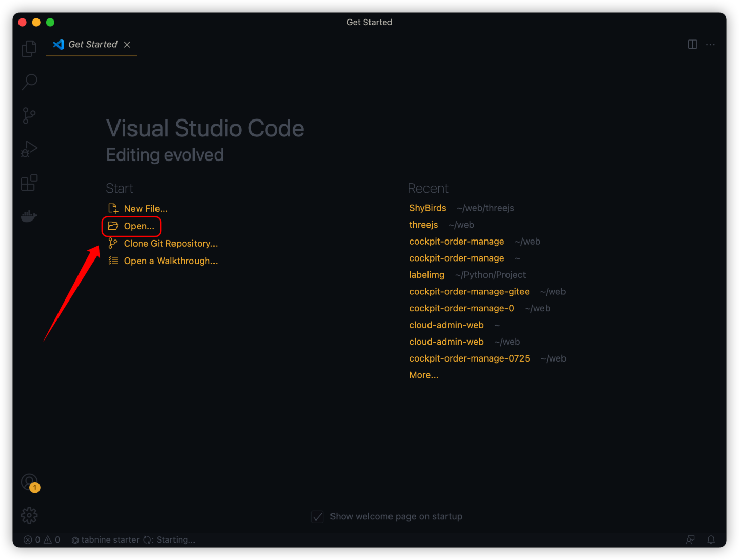Click the yellow minimize window button
Image resolution: width=739 pixels, height=560 pixels.
click(36, 22)
